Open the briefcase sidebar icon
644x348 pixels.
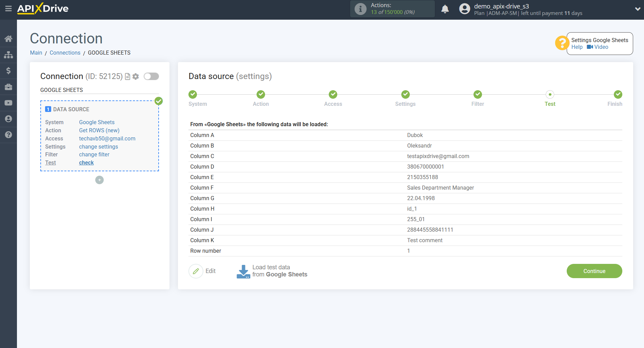[8, 87]
